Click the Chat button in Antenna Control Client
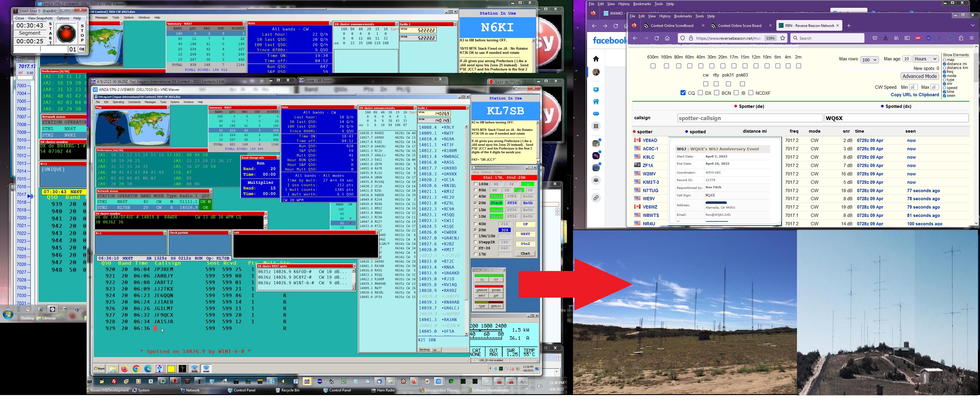Viewport: 980px width, 407px height. tap(525, 254)
